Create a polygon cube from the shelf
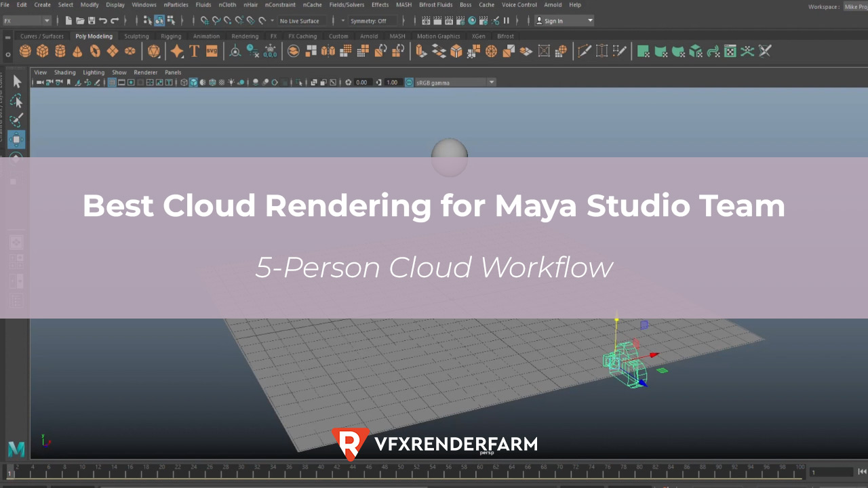This screenshot has width=868, height=488. click(x=42, y=51)
